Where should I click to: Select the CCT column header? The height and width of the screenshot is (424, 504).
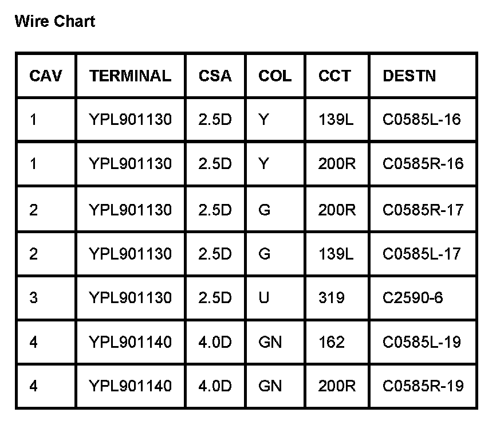click(335, 76)
